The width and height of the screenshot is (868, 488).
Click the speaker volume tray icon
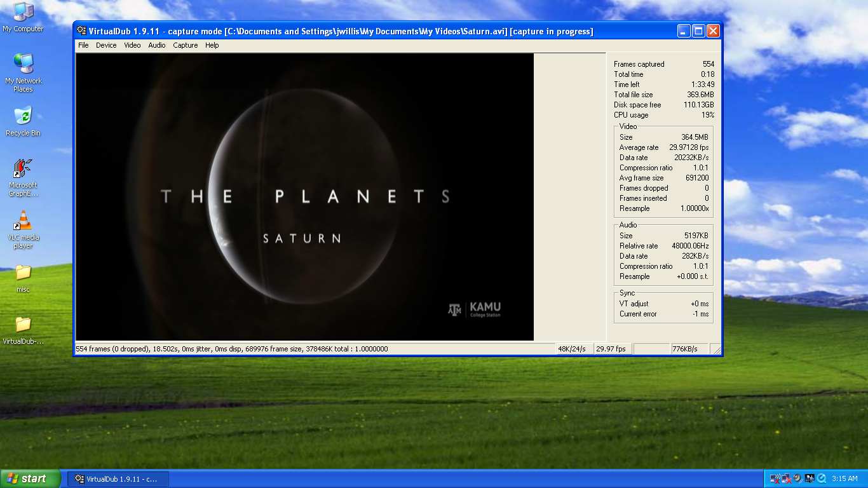[798, 478]
